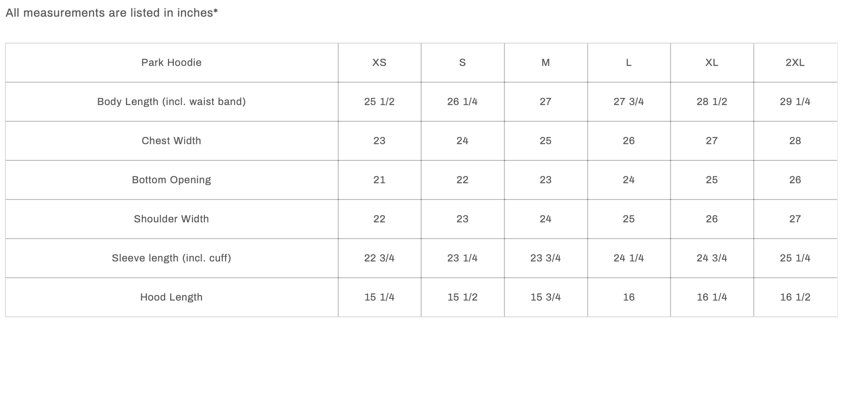Viewport: 868px width, 407px height.
Task: Select the XL shoulder width value 26
Action: 712,219
